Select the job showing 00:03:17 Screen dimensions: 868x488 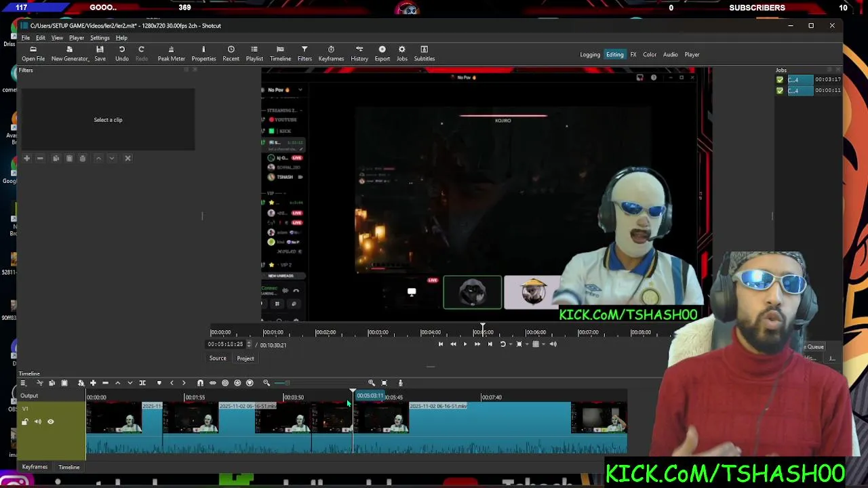(x=810, y=79)
